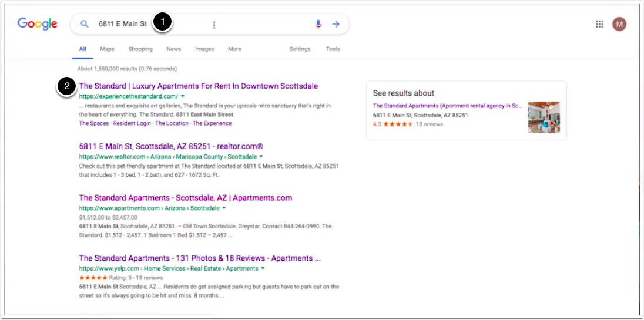Click the search box containing 6811 E Main St
Viewport: 644px width, 320px height.
coord(209,24)
